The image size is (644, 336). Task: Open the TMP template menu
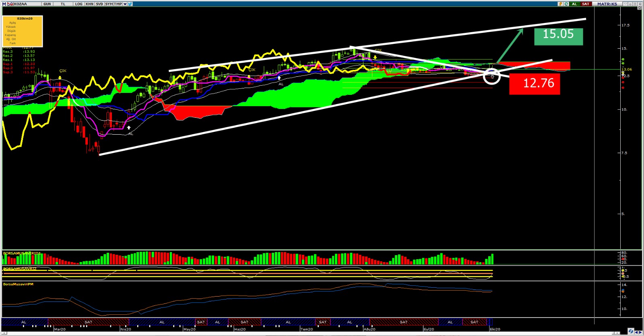(x=118, y=4)
